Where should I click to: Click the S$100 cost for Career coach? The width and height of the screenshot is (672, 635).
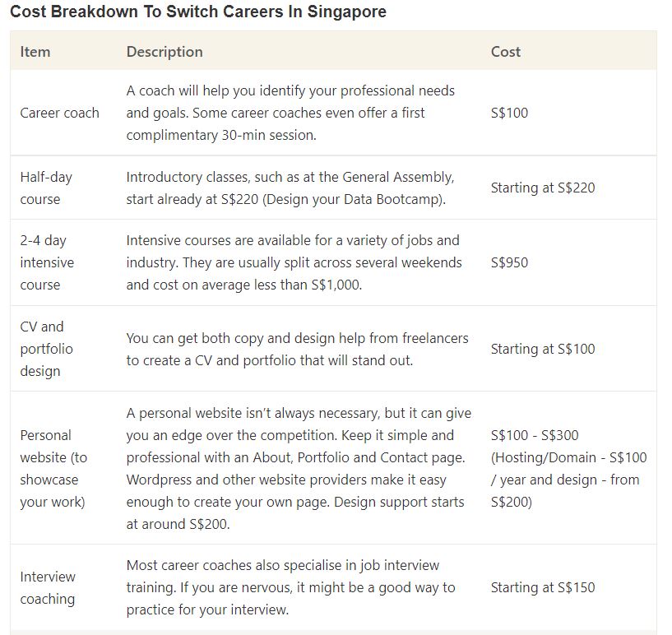point(509,113)
